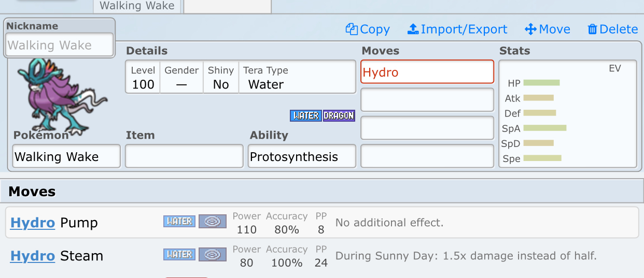This screenshot has height=278, width=644.
Task: Click the Copy set icon
Action: point(352,30)
